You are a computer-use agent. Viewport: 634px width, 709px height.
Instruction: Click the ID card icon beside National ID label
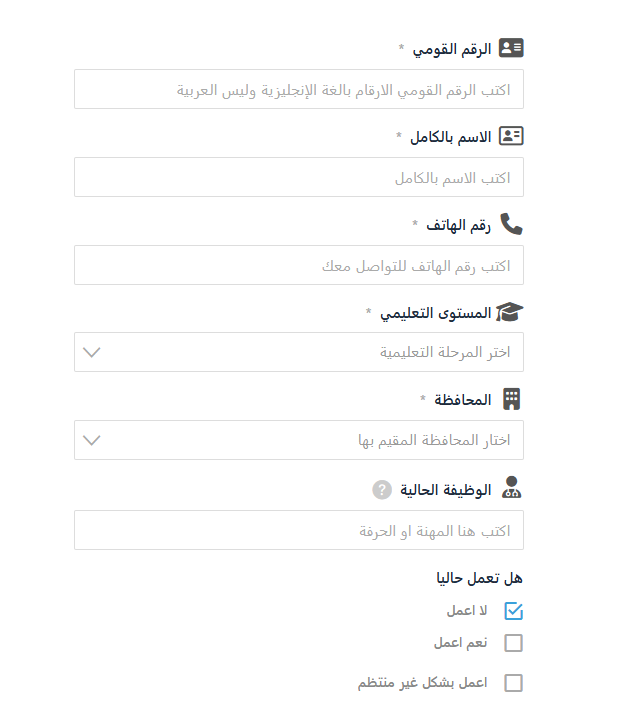(511, 48)
